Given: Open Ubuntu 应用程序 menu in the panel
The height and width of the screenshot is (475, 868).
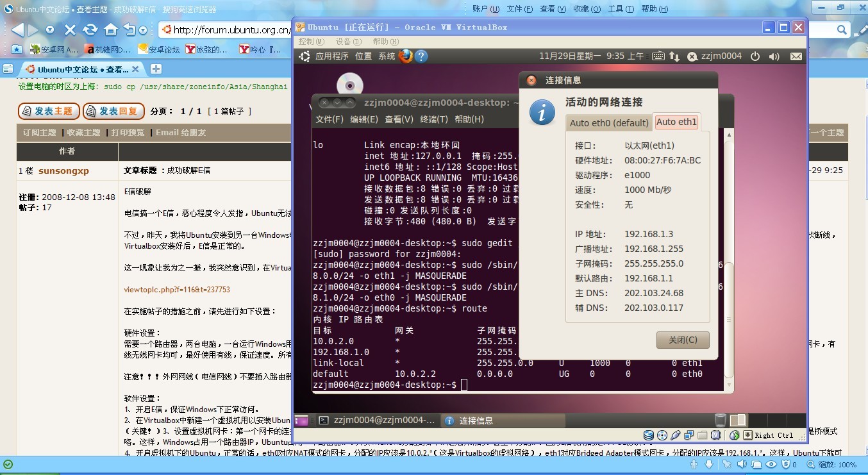Looking at the screenshot, I should point(332,56).
